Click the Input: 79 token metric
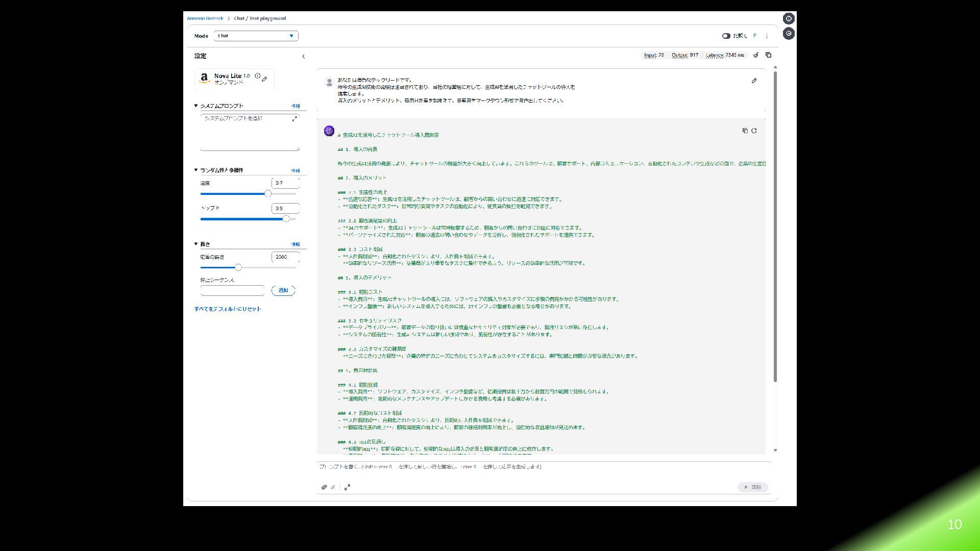 (654, 55)
